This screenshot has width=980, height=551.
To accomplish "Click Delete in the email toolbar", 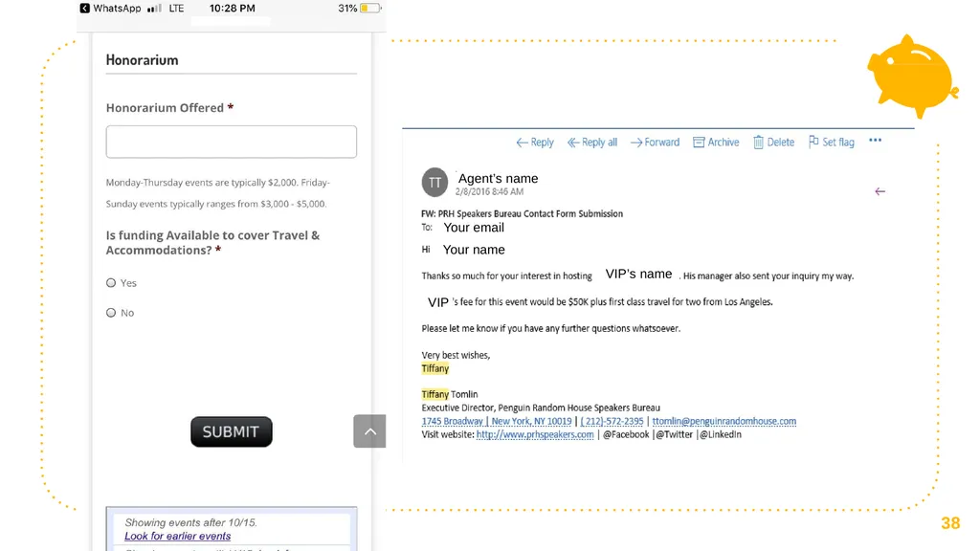I will click(773, 143).
